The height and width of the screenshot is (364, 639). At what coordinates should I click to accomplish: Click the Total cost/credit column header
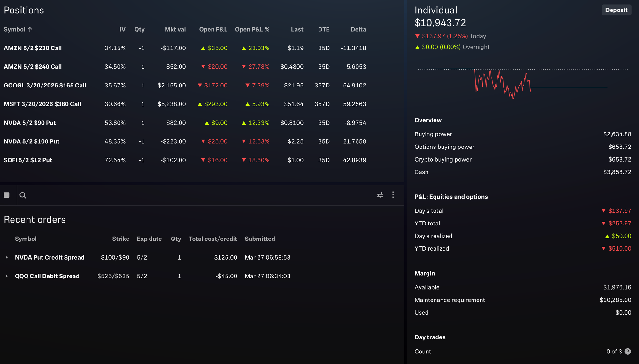click(x=213, y=239)
